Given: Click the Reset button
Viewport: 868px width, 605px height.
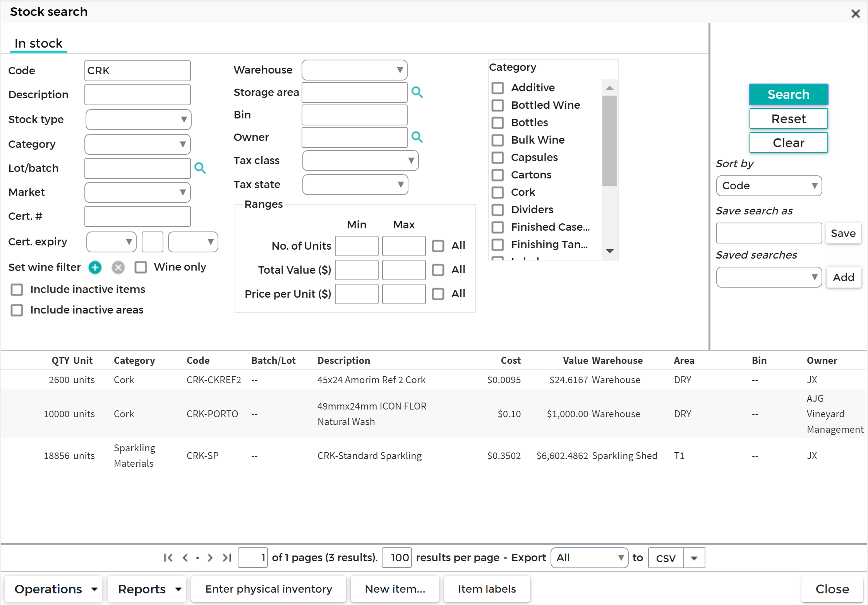Looking at the screenshot, I should pyautogui.click(x=789, y=118).
